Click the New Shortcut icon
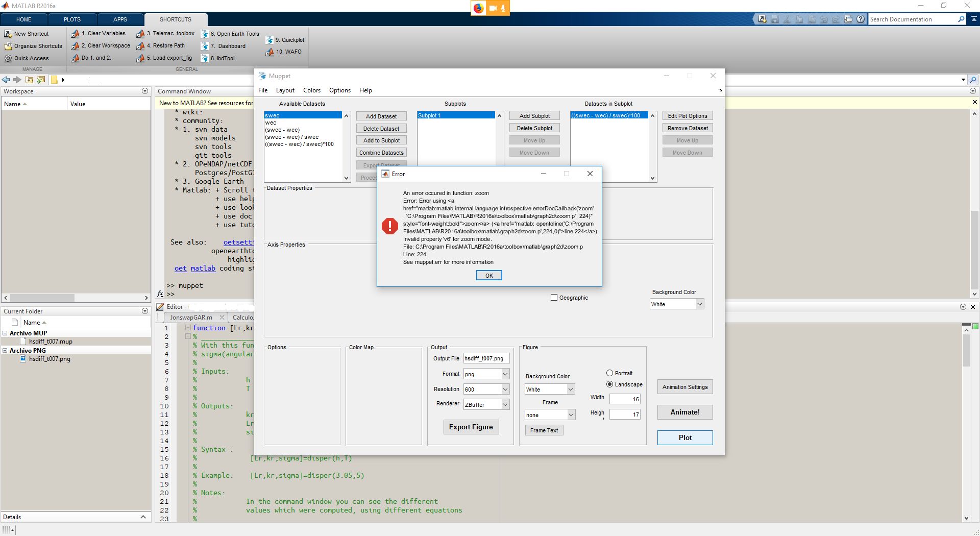Screen dimensions: 980x536 pos(8,34)
